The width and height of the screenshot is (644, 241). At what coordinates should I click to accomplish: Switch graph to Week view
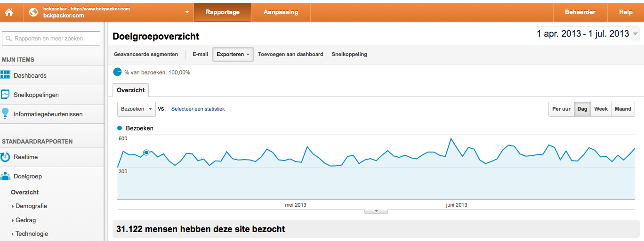[601, 109]
